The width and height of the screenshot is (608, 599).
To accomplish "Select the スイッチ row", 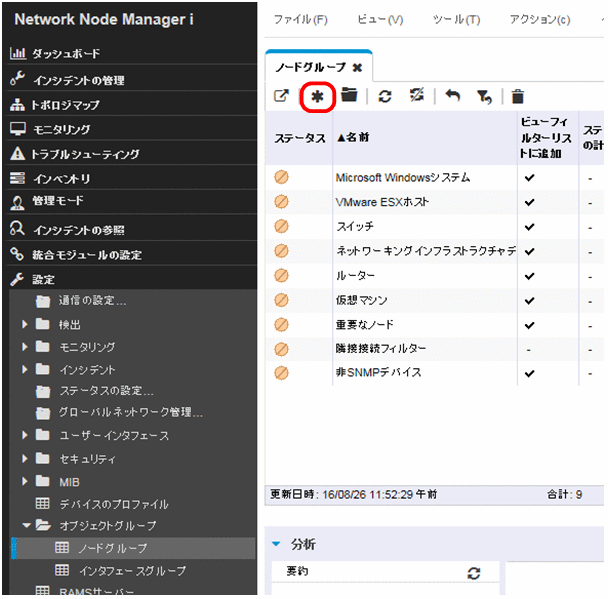I will point(434,226).
